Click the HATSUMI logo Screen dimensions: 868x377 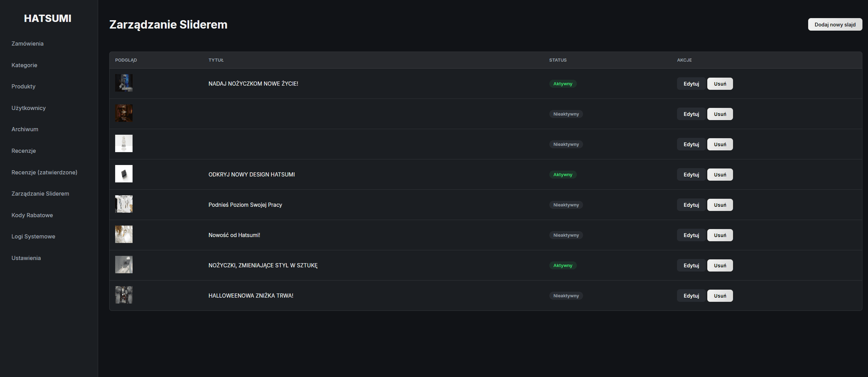click(x=48, y=18)
